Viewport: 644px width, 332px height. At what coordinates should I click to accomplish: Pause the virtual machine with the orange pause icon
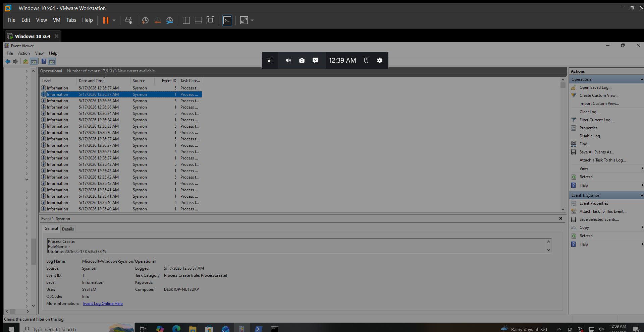(x=106, y=20)
